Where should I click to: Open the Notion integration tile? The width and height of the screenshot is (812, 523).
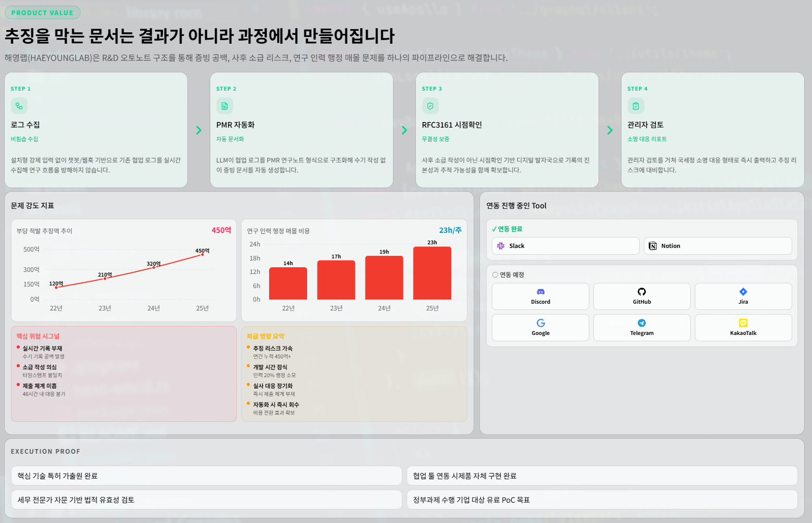(x=718, y=246)
